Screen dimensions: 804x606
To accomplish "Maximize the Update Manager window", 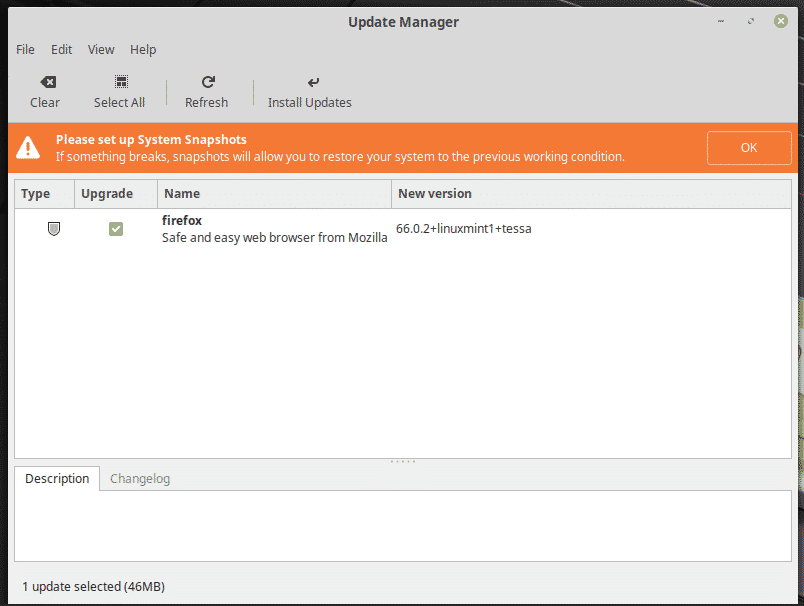I will [x=751, y=21].
